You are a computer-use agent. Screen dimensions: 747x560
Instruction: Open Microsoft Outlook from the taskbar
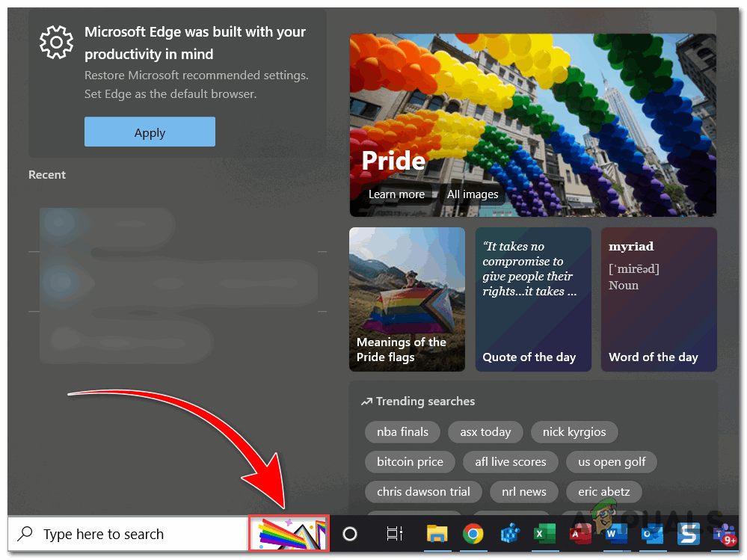pos(651,534)
